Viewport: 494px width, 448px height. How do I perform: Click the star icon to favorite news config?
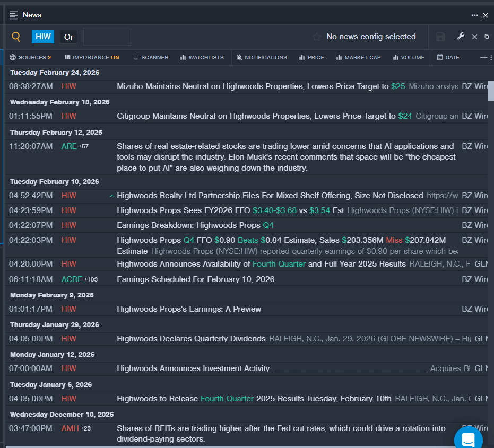[x=317, y=37]
